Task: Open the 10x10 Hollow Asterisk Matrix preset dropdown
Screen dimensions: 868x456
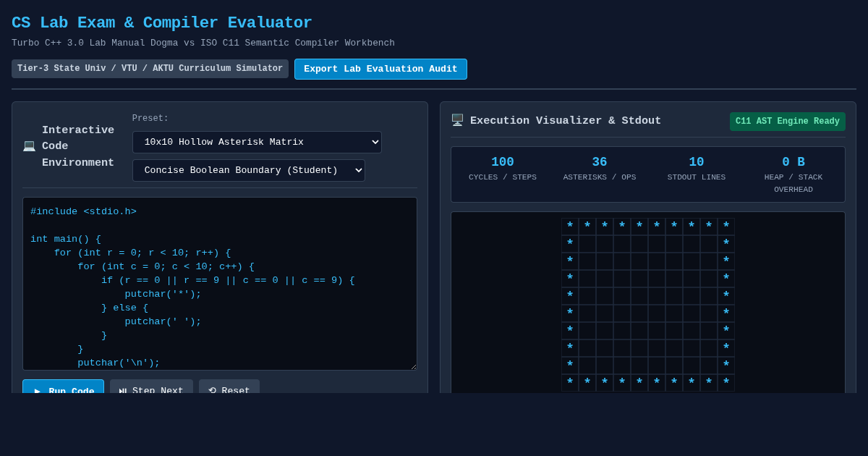Action: [x=257, y=142]
